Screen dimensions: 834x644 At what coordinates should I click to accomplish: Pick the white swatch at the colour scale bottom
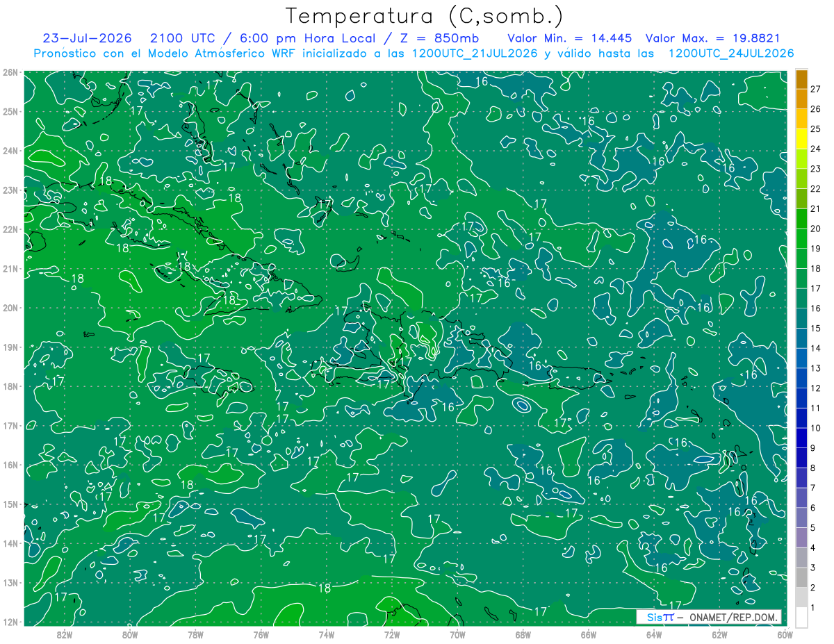pos(802,618)
